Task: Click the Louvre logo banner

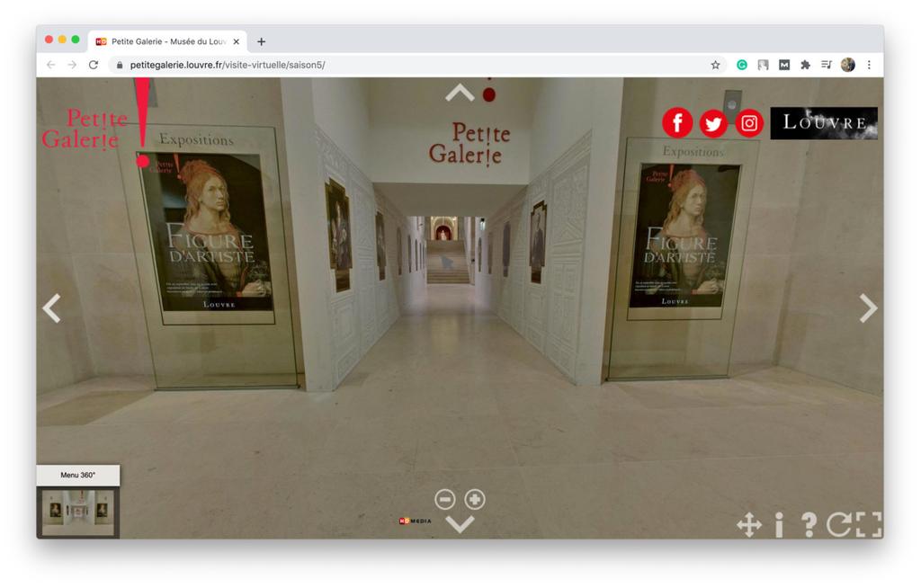Action: 824,123
